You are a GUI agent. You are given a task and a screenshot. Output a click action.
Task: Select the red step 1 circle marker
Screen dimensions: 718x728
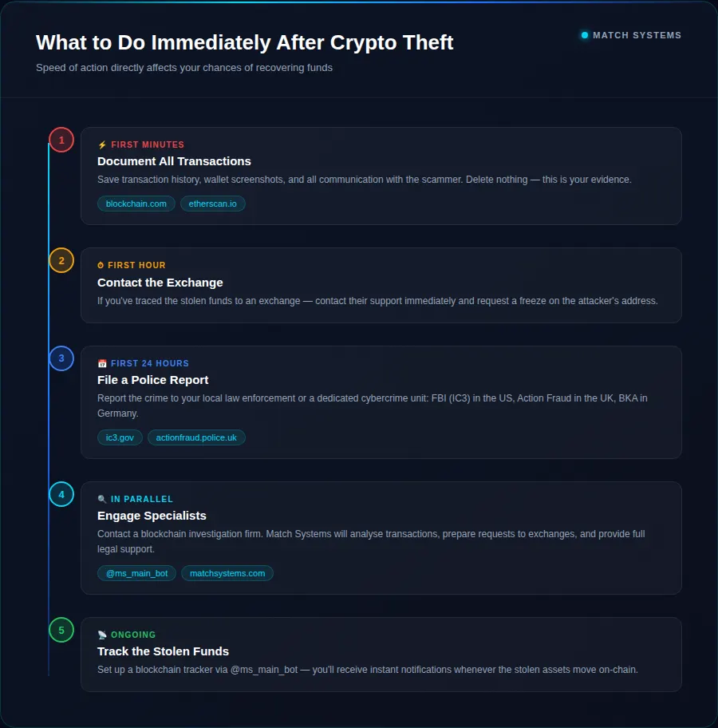coord(61,140)
